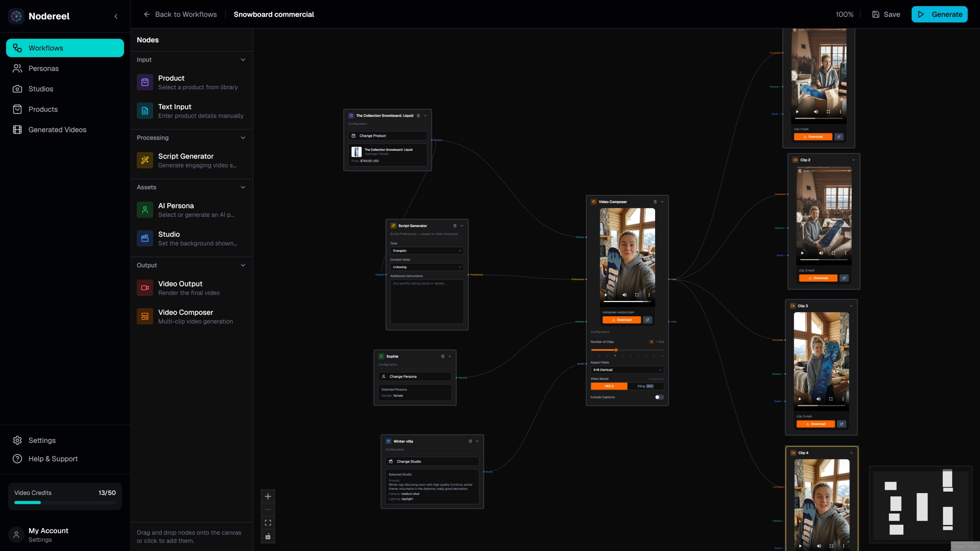Click the Video Composer node icon in sidebar
Image resolution: width=980 pixels, height=551 pixels.
click(x=145, y=316)
